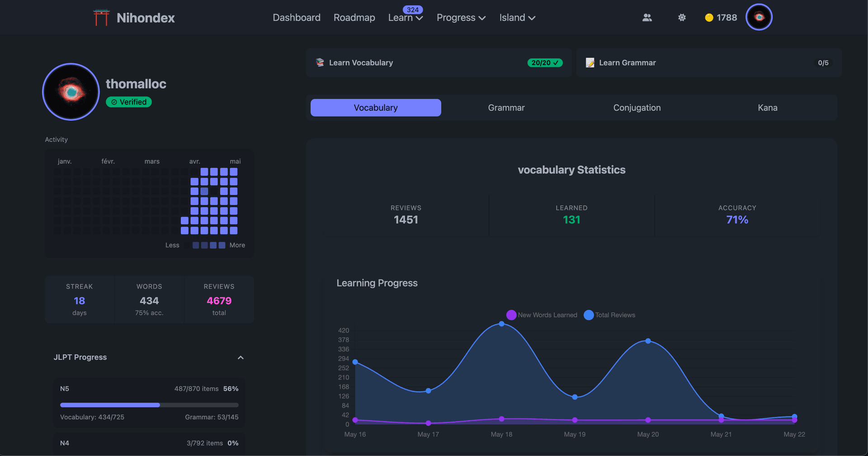Image resolution: width=868 pixels, height=456 pixels.
Task: Open the profile avatar in navbar
Action: (x=759, y=17)
